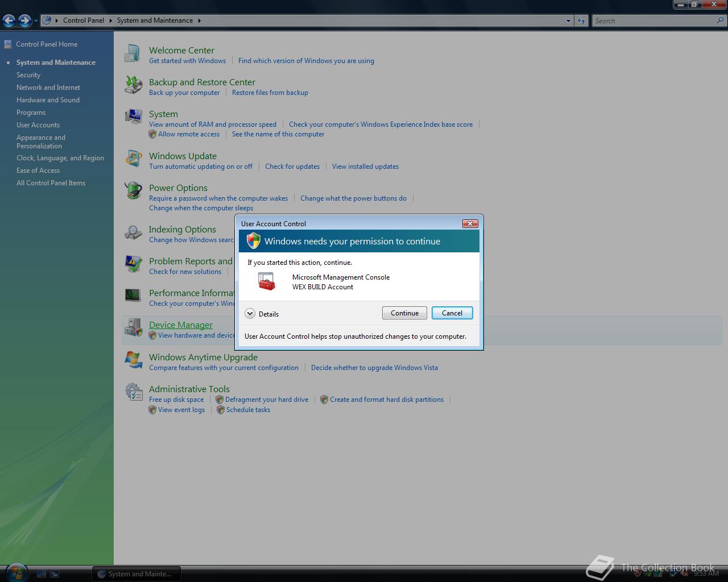Image resolution: width=728 pixels, height=582 pixels.
Task: Open All Control Panel Items
Action: (51, 183)
